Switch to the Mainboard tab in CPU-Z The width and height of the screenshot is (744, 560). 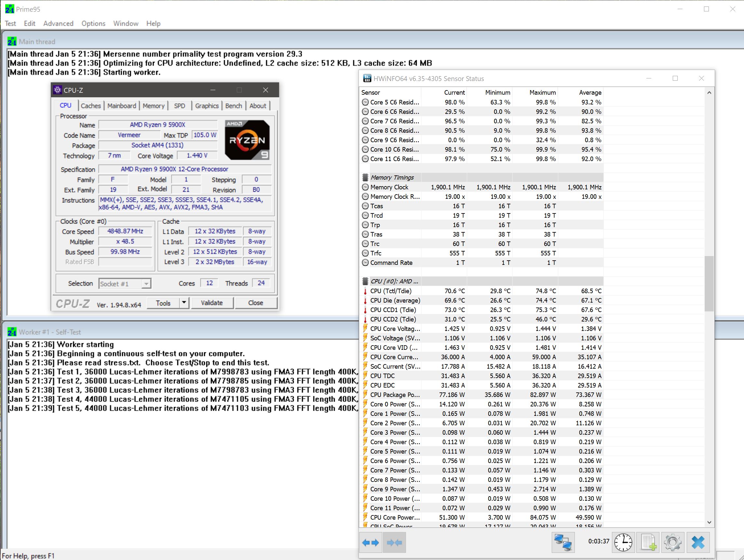[x=121, y=106]
